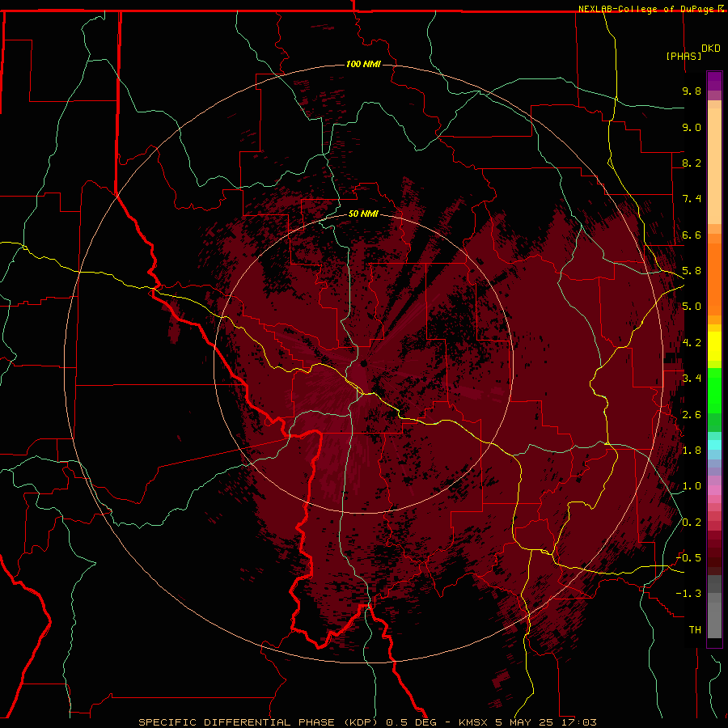
Task: Pick the cyan band on the color scale
Action: pos(714,445)
